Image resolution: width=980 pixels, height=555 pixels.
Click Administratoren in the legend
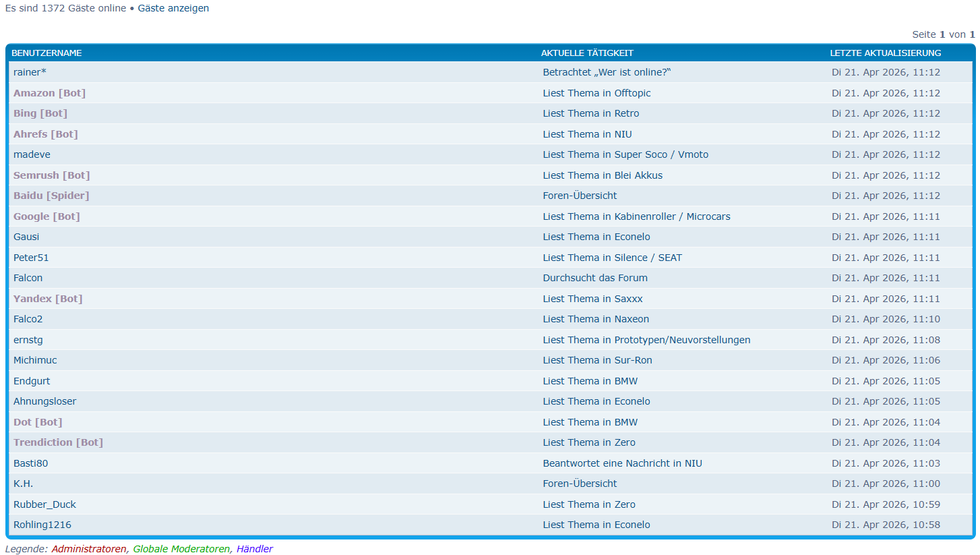(89, 549)
